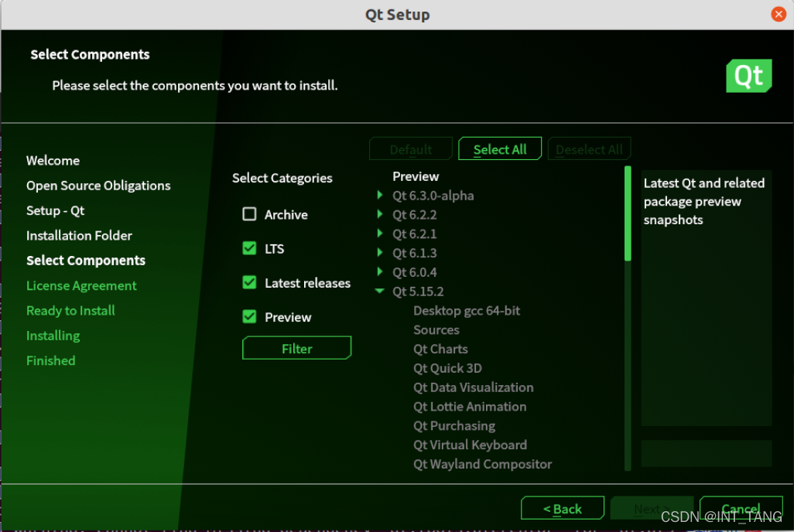
Task: Select the Sources component
Action: tap(436, 329)
